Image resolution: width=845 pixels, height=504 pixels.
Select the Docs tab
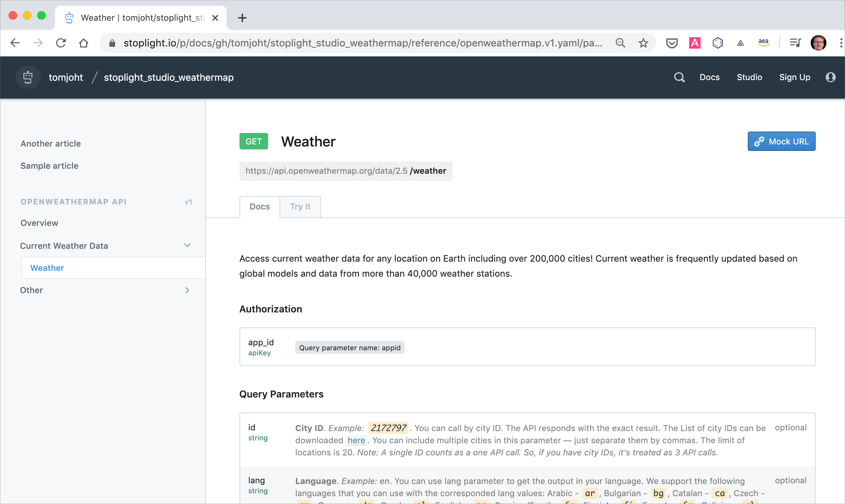260,206
